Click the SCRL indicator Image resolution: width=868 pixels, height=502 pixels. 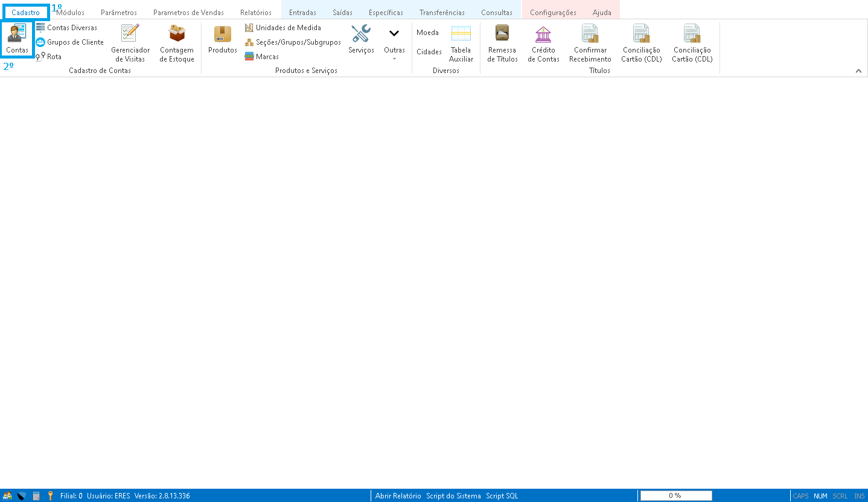pyautogui.click(x=840, y=496)
